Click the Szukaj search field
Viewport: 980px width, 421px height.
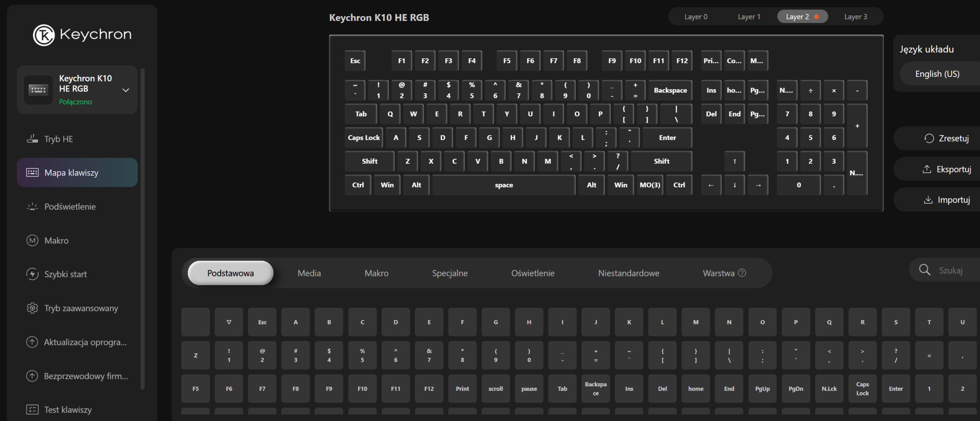point(951,270)
